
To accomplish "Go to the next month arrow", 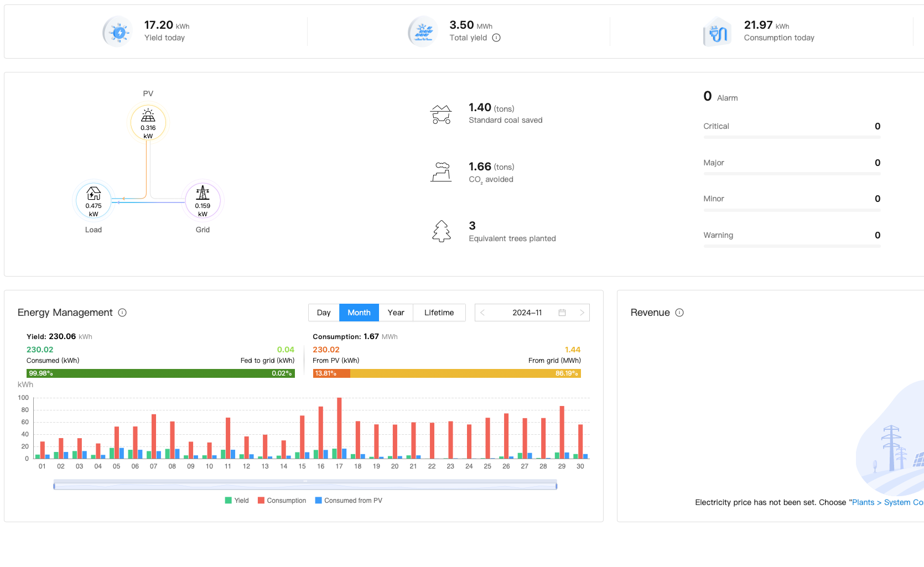I will [x=582, y=313].
